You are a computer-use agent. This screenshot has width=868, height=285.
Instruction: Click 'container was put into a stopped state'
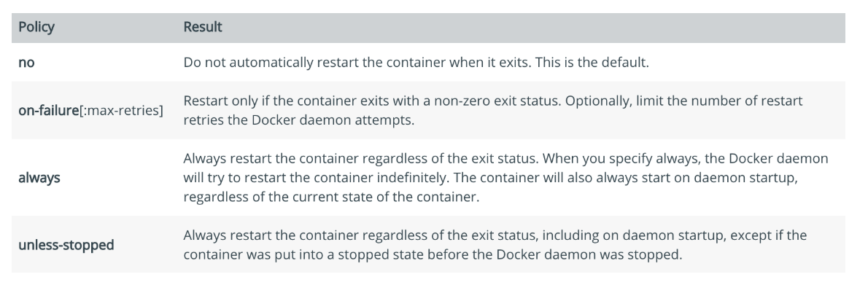pyautogui.click(x=315, y=254)
